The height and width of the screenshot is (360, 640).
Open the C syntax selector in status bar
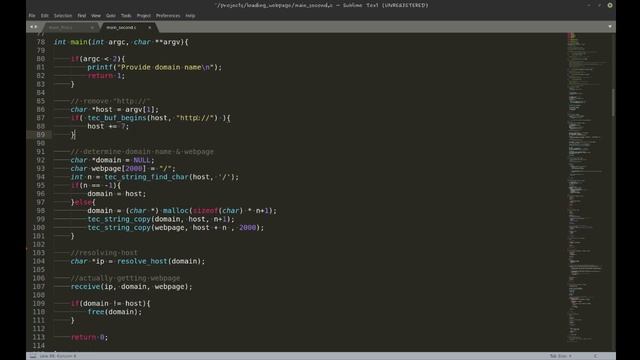pyautogui.click(x=596, y=356)
